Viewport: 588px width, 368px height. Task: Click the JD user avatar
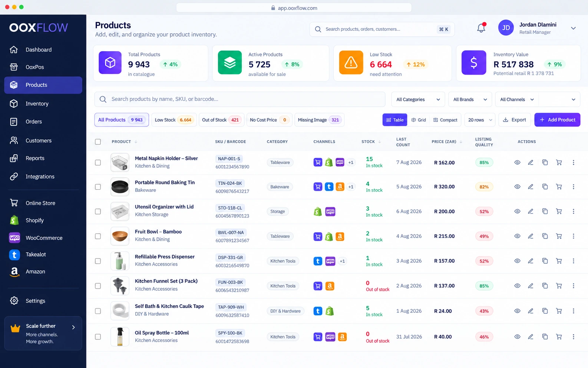[x=506, y=28]
